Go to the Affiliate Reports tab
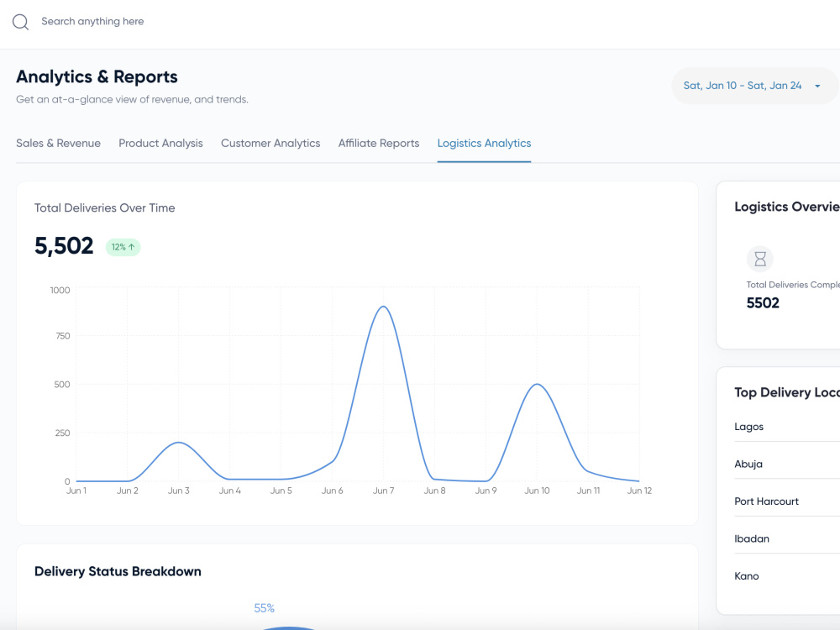840x630 pixels. point(379,143)
